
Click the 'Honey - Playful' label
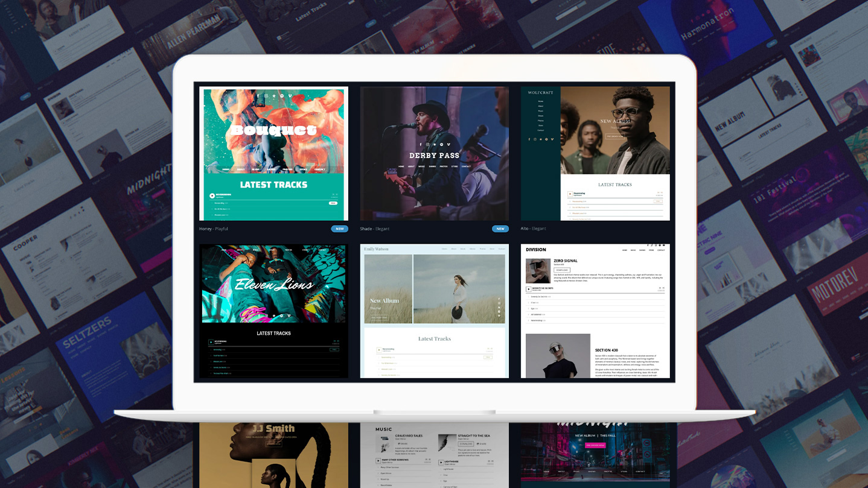(214, 229)
